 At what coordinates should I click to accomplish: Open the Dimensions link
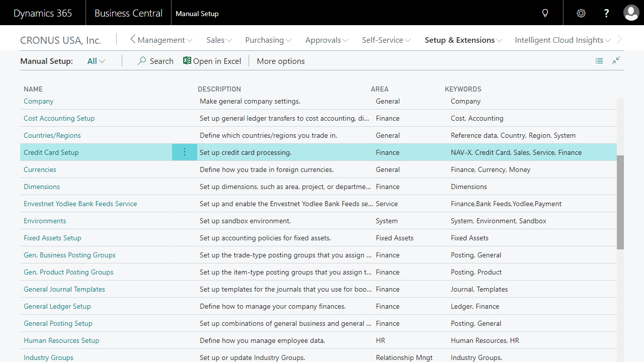coord(42,187)
